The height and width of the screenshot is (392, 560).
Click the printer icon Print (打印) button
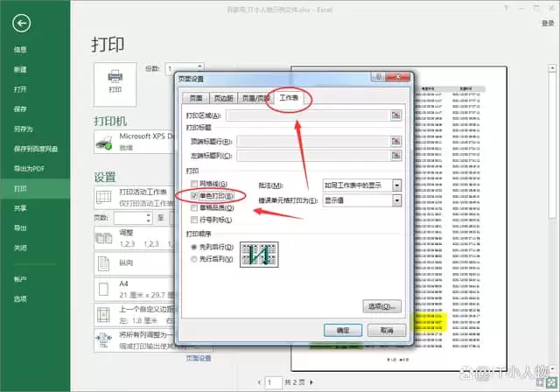coord(115,84)
